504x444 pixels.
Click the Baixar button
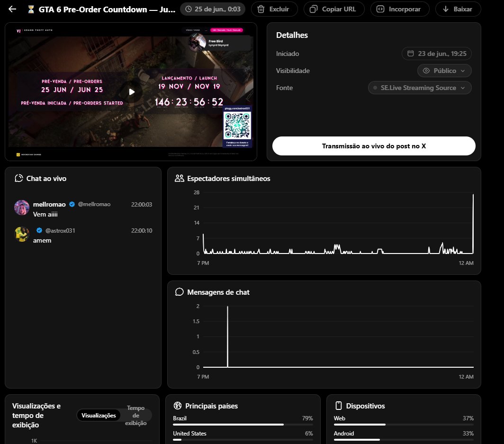[x=458, y=9]
